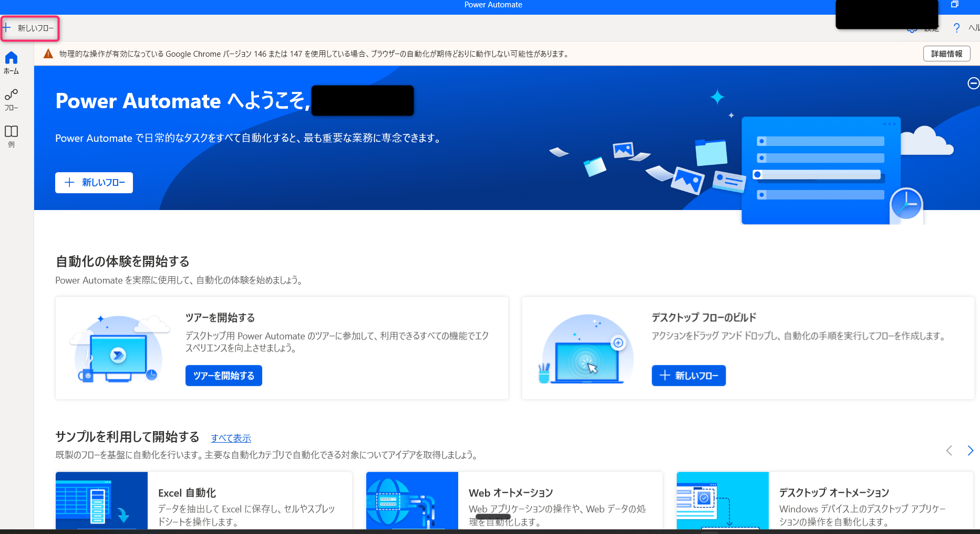This screenshot has width=980, height=534.
Task: Click the desktop flow build laptop illustration
Action: [x=586, y=349]
